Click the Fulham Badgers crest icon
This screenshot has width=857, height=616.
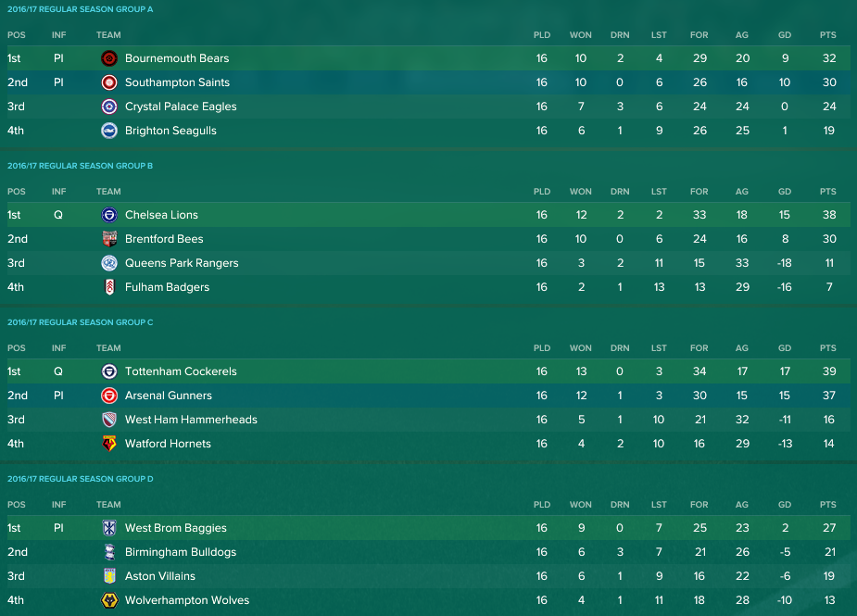click(x=109, y=287)
